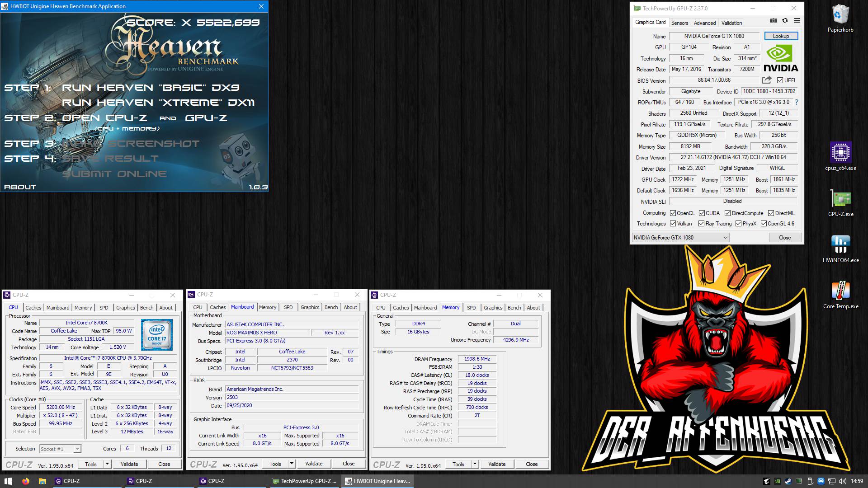The height and width of the screenshot is (488, 868).
Task: Click the GPU-Z refresh icon
Action: [x=785, y=21]
